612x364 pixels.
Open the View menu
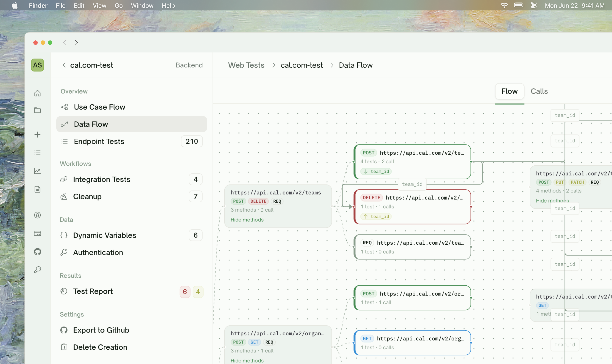click(x=99, y=5)
